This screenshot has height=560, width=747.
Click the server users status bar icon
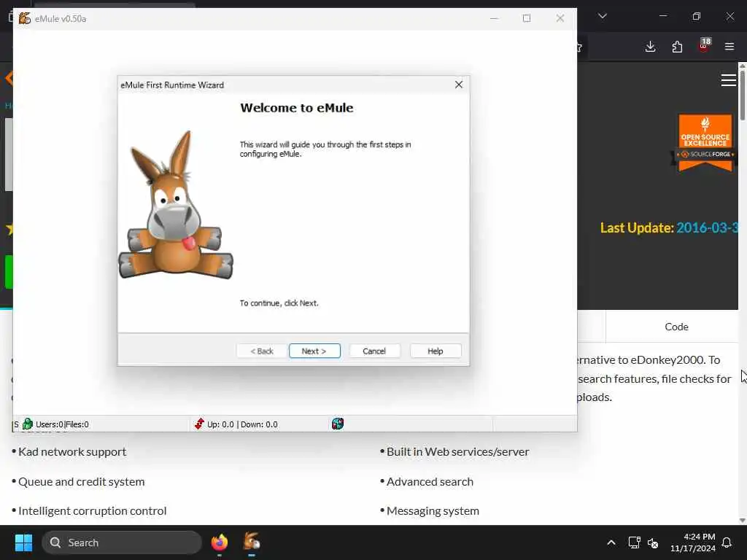pyautogui.click(x=28, y=424)
